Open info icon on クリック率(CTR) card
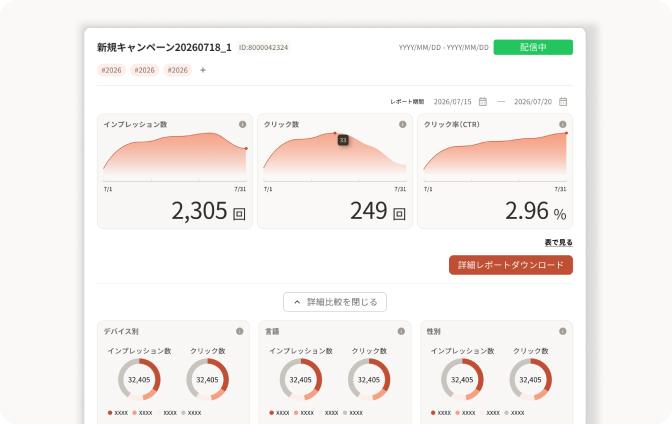Screen dimensions: 672x424 tap(563, 124)
